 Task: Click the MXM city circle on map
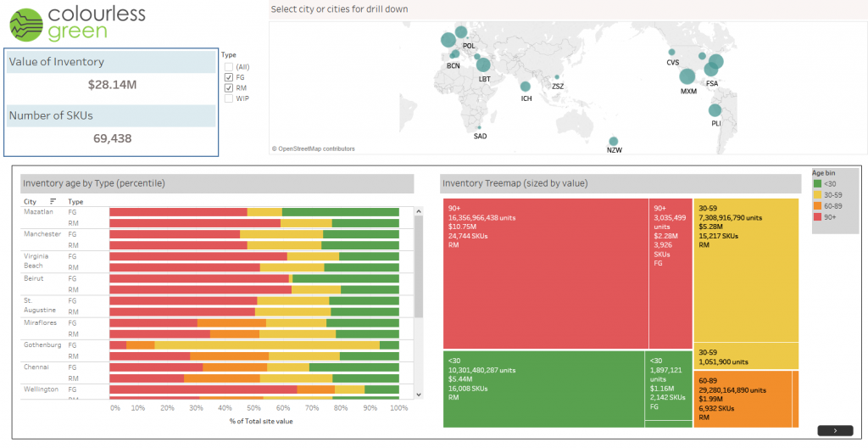[x=687, y=76]
